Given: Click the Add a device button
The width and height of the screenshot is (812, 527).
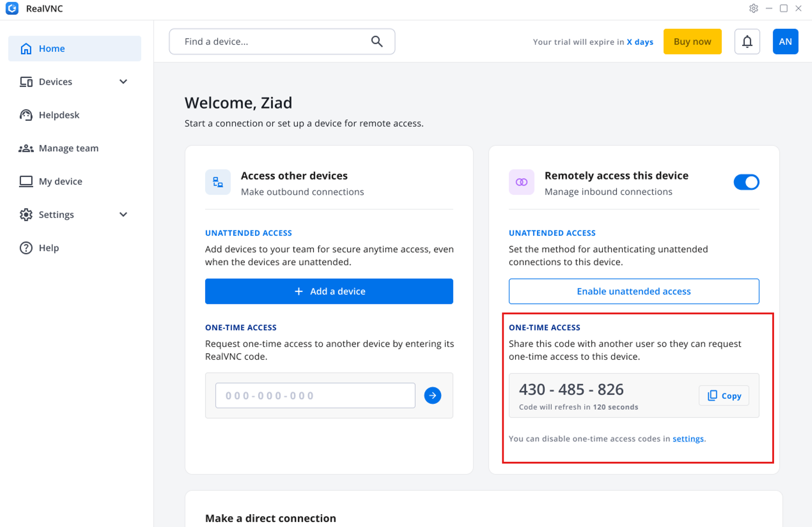Looking at the screenshot, I should click(329, 291).
